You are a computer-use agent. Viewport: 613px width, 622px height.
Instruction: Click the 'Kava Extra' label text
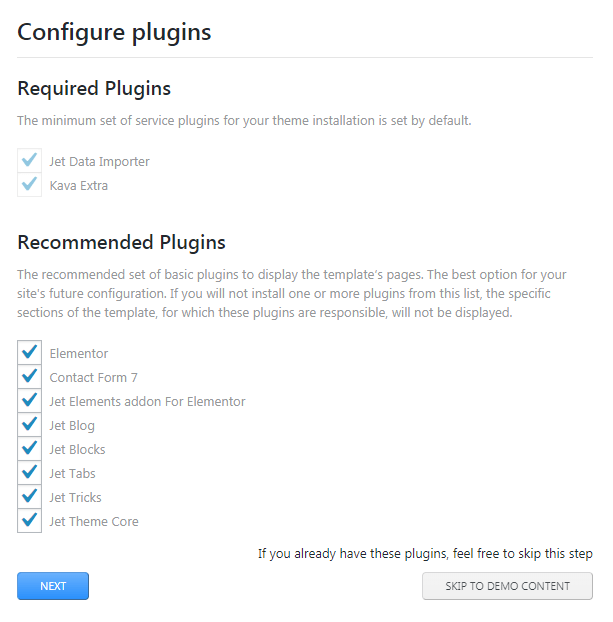[x=79, y=185]
